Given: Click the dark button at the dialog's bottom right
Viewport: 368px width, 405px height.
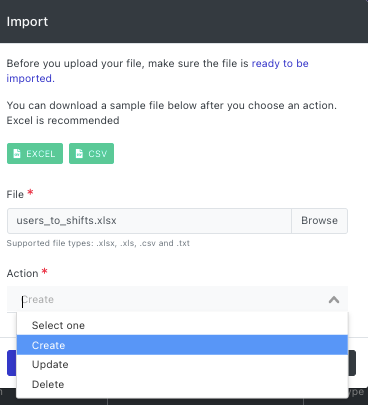Looking at the screenshot, I should pyautogui.click(x=352, y=363).
